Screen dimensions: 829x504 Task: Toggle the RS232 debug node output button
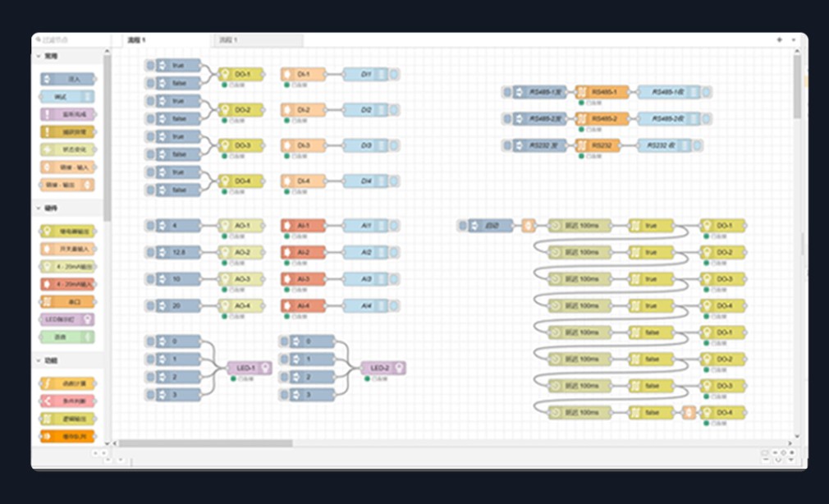tap(698, 146)
